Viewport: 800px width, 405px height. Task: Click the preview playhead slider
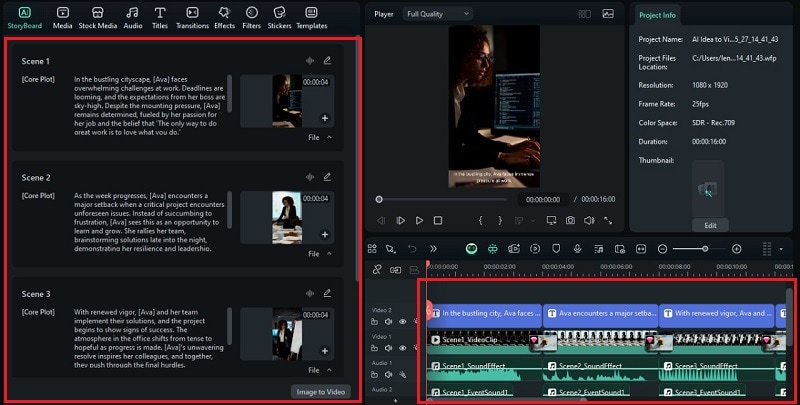379,199
